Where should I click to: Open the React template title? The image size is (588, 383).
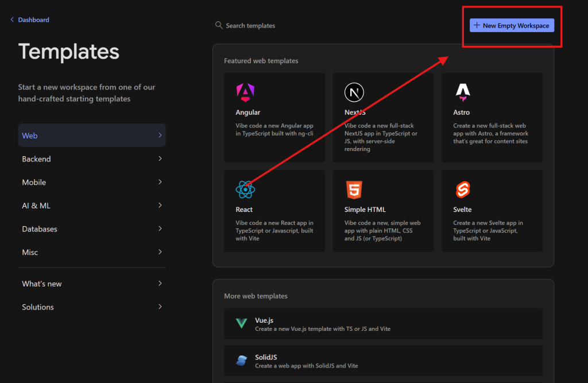click(243, 210)
